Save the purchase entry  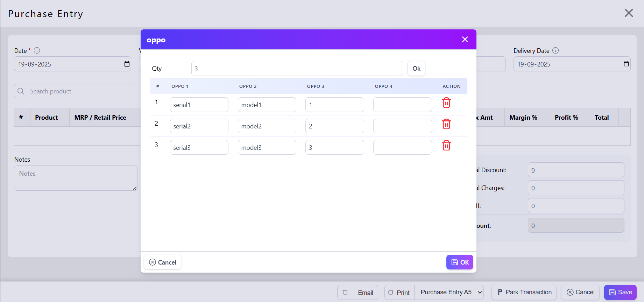[620, 292]
